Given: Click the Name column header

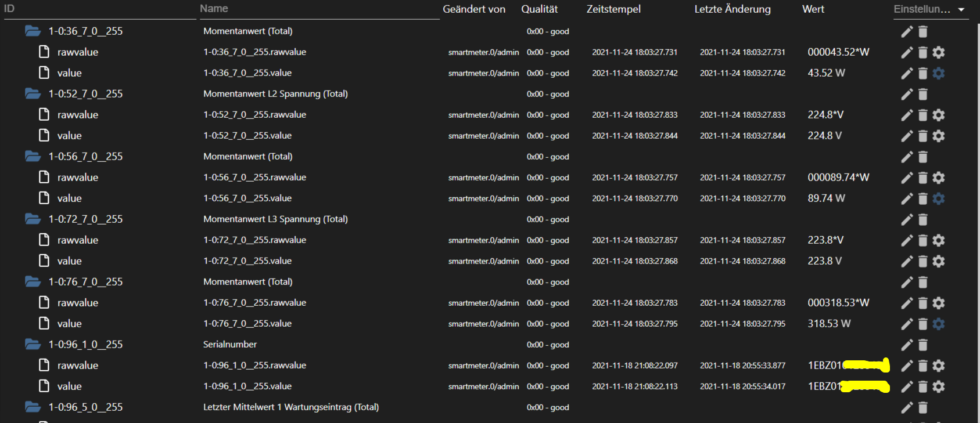Looking at the screenshot, I should pos(214,9).
